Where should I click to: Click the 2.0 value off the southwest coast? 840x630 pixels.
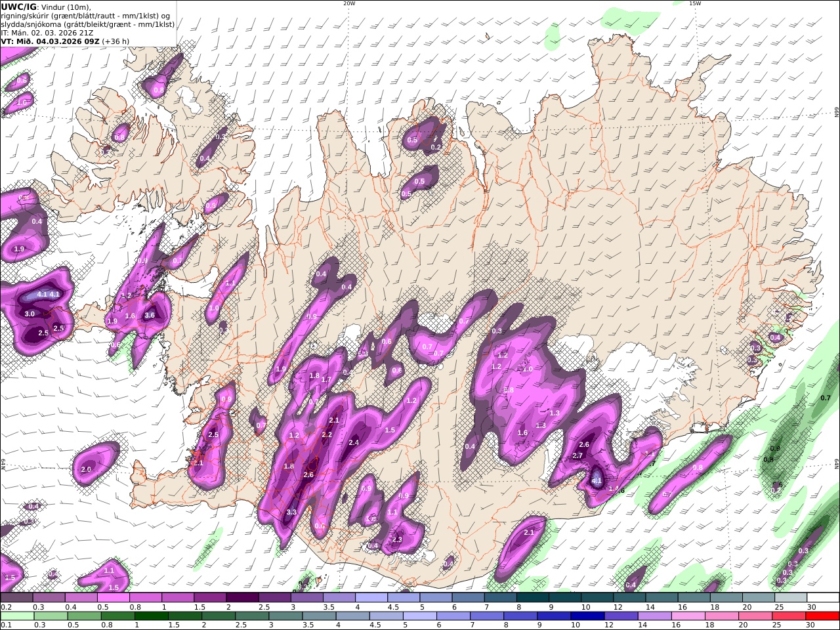(86, 469)
